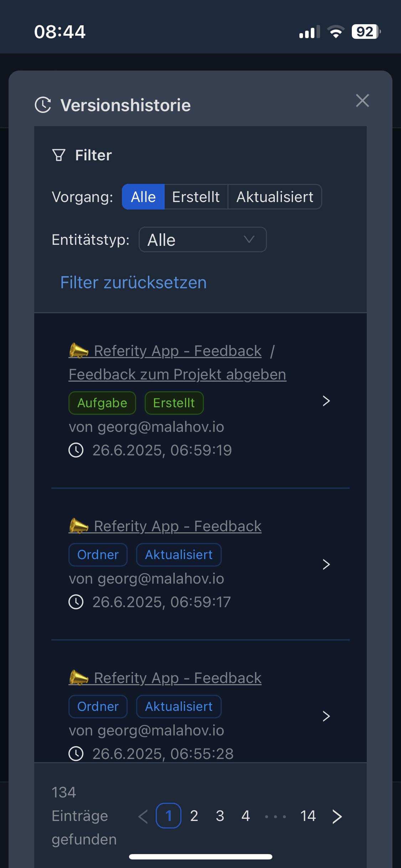401x868 pixels.
Task: Click the Aufgabe tag on the first entry
Action: click(102, 403)
